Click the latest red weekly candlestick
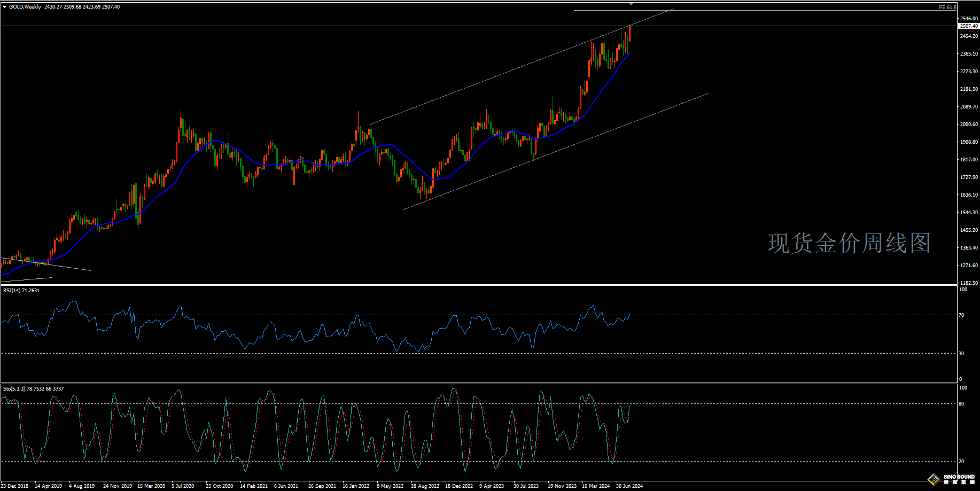The height and width of the screenshot is (491, 980). 630,34
